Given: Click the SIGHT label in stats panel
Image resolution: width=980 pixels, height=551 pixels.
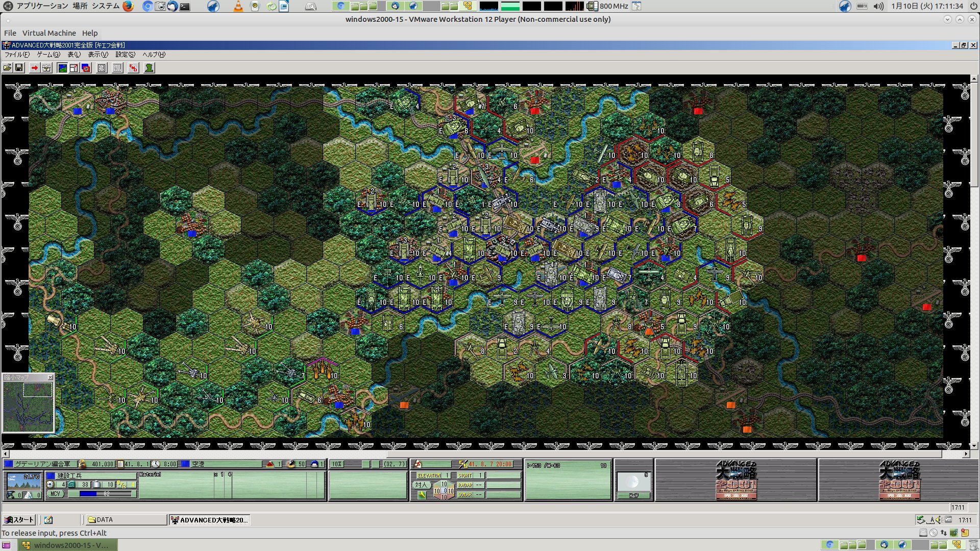Looking at the screenshot, I should 464,475.
